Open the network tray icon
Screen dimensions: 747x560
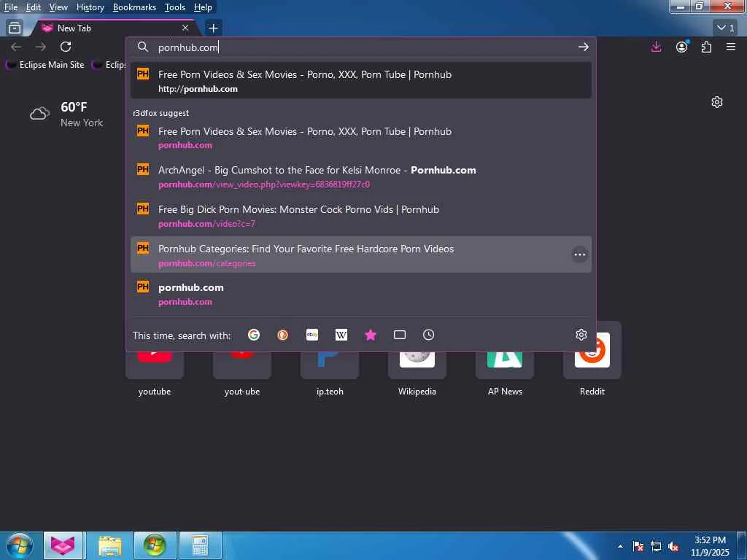pyautogui.click(x=656, y=546)
